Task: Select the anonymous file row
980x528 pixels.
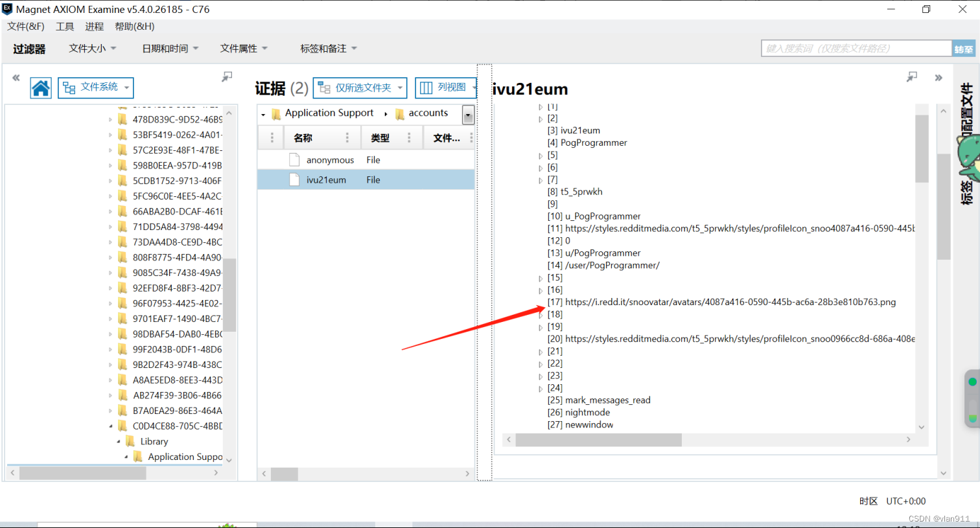Action: click(366, 160)
